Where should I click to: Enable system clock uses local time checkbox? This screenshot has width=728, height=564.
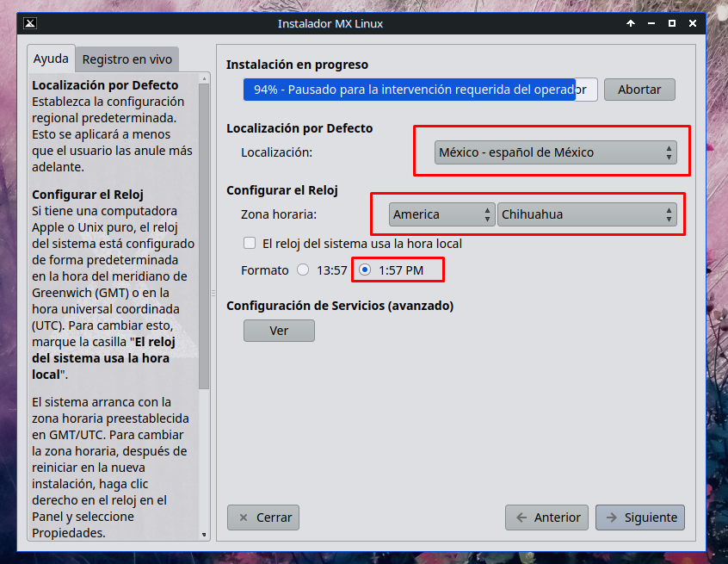[x=250, y=244]
